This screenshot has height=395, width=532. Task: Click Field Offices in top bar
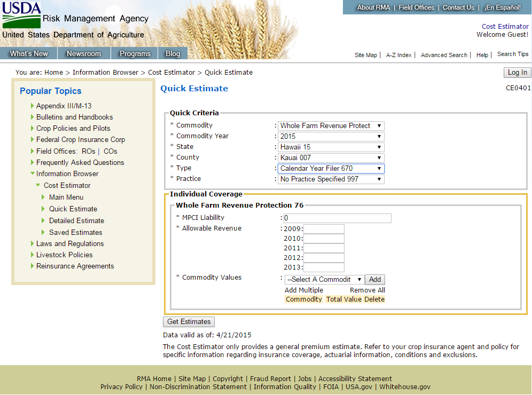[x=416, y=7]
